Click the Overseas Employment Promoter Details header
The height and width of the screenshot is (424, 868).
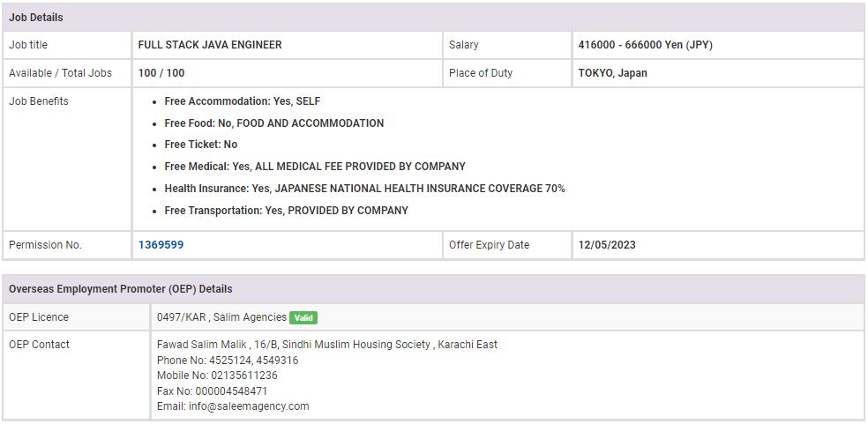pyautogui.click(x=121, y=289)
